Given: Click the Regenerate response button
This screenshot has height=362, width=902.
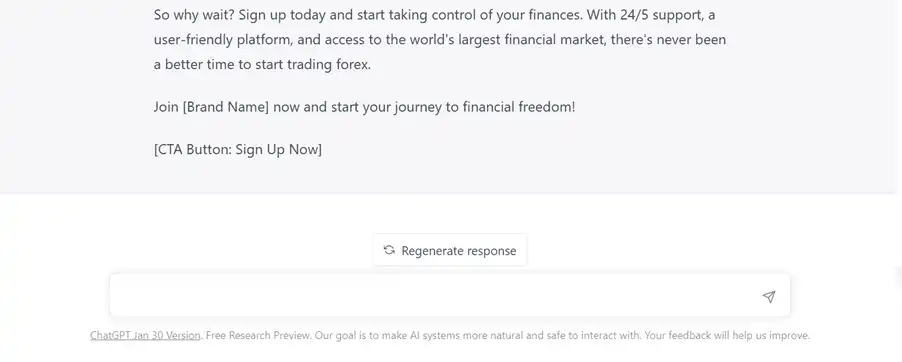Looking at the screenshot, I should click(450, 250).
